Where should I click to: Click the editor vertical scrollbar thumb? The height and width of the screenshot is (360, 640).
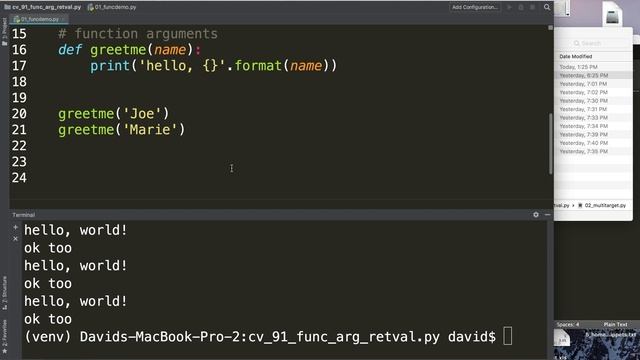550,144
